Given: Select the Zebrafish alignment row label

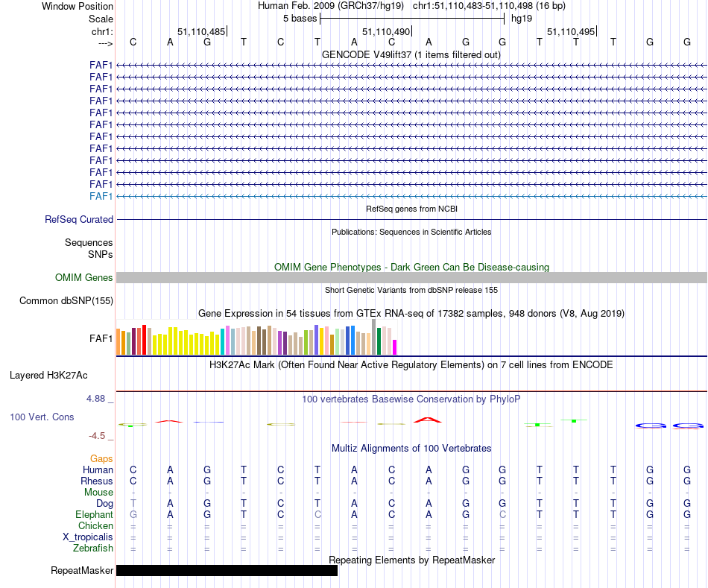Looking at the screenshot, I should click(x=93, y=549).
